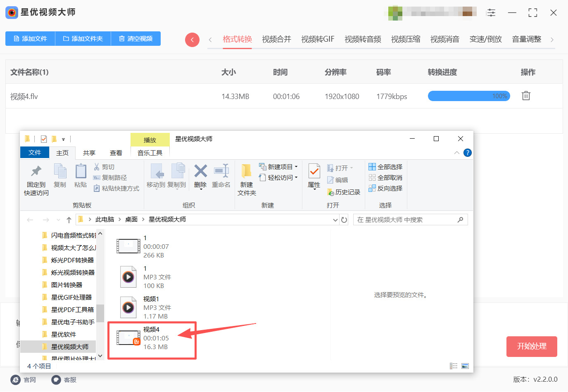Click 编辑 in the open group

point(337,180)
